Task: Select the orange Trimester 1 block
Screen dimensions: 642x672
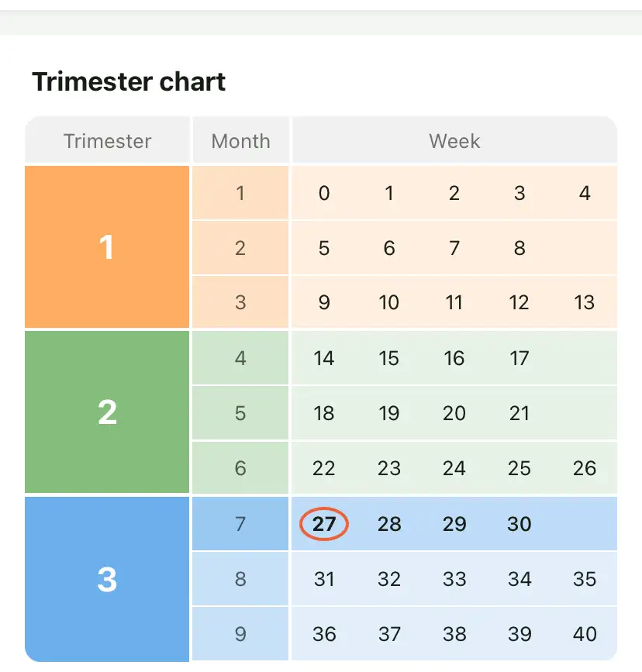Action: tap(107, 247)
